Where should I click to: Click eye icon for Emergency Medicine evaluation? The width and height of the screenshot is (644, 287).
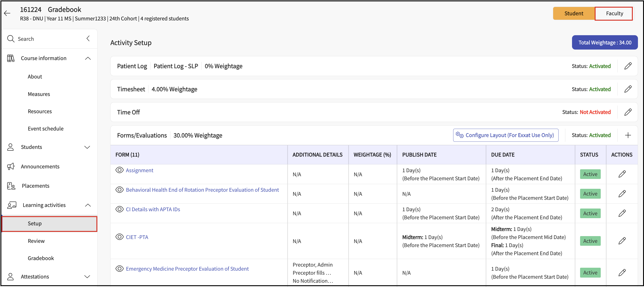pyautogui.click(x=120, y=269)
